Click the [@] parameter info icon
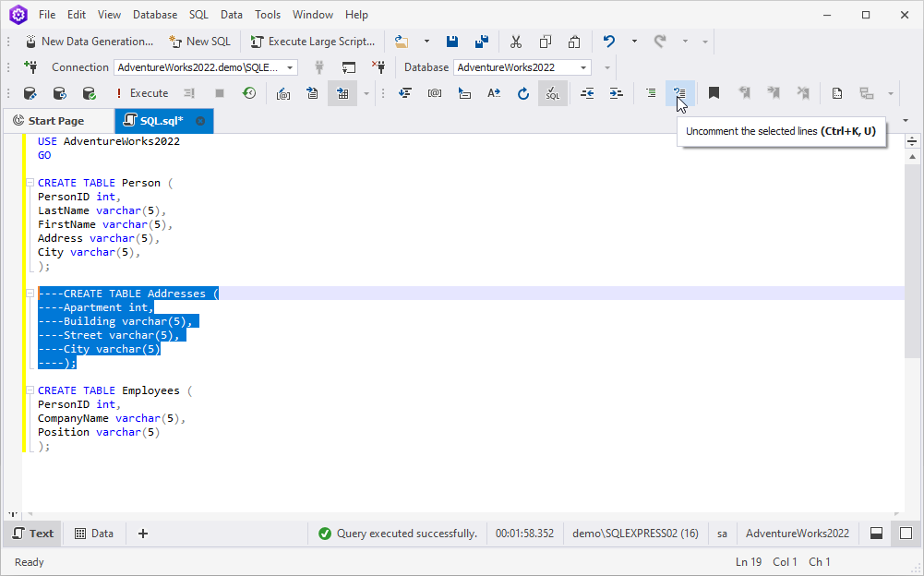This screenshot has width=924, height=576. pyautogui.click(x=435, y=93)
